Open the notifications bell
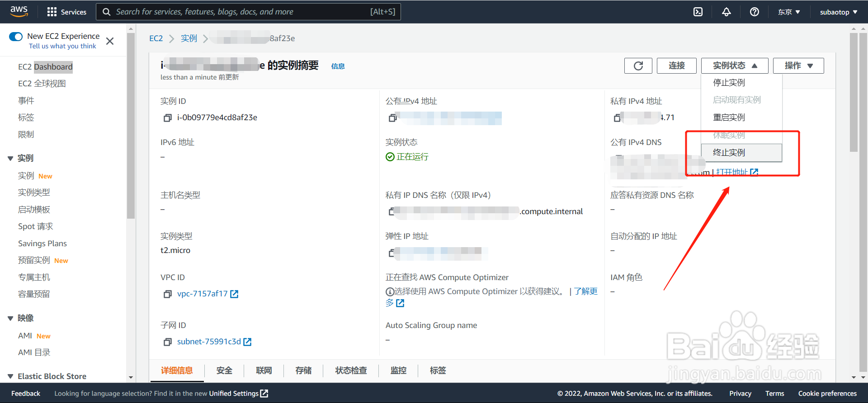Screen dimensions: 868x403 726,12
